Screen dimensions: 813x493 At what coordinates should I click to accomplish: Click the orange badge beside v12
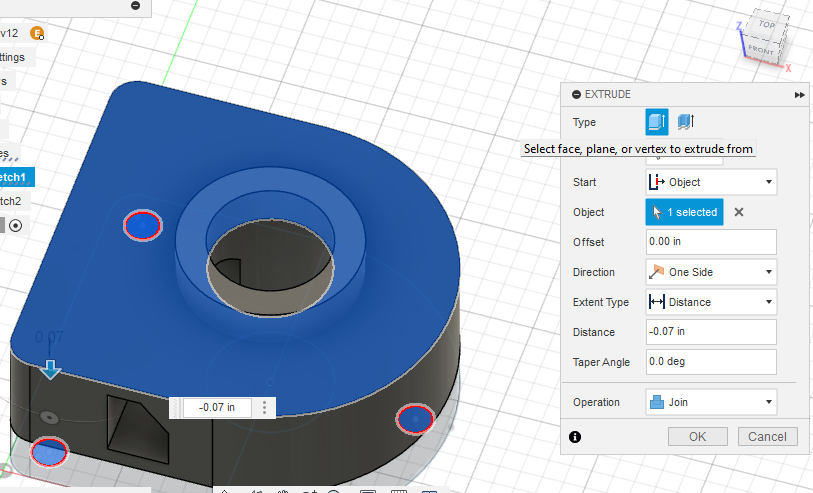38,33
